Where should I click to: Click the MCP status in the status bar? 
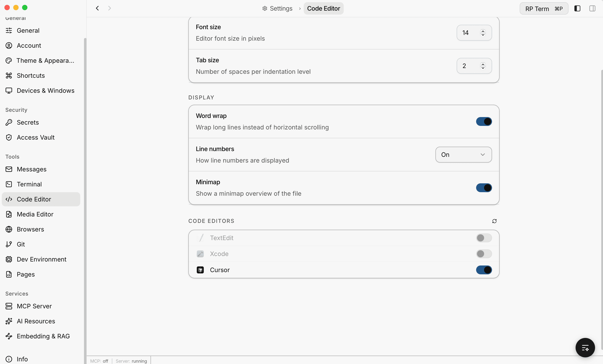point(99,361)
